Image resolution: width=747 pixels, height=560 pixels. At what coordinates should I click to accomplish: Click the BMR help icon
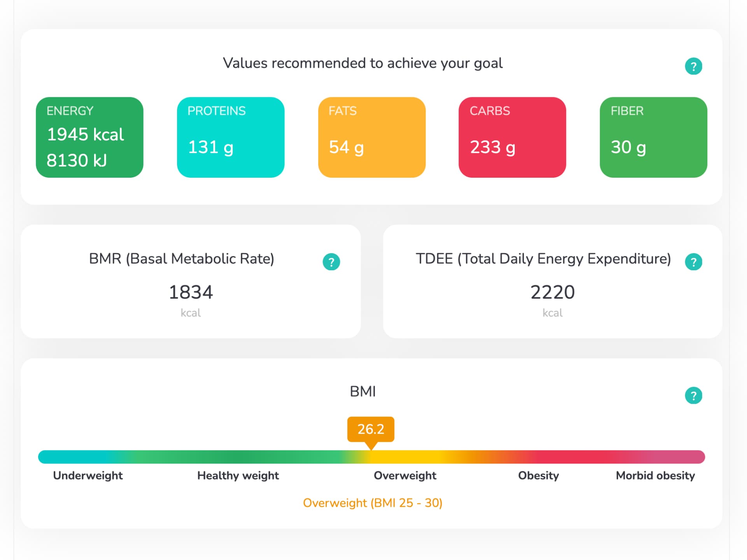coord(331,261)
